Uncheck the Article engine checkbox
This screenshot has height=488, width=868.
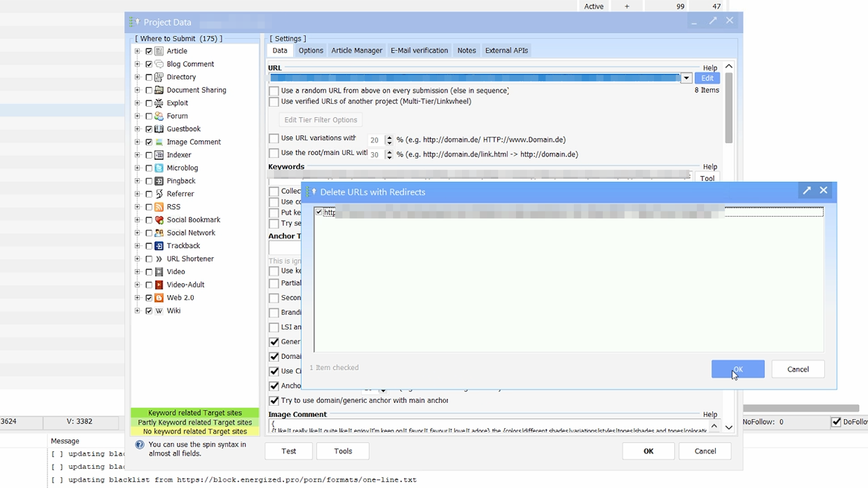click(x=149, y=52)
